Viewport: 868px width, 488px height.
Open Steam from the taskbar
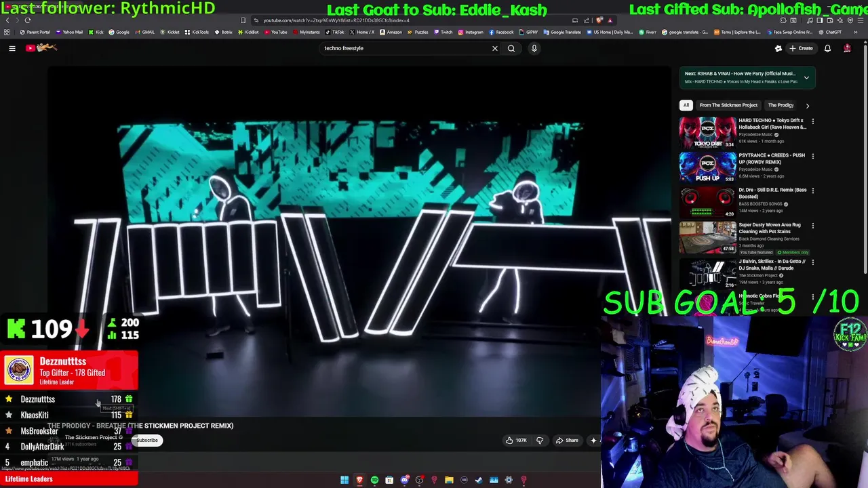479,480
